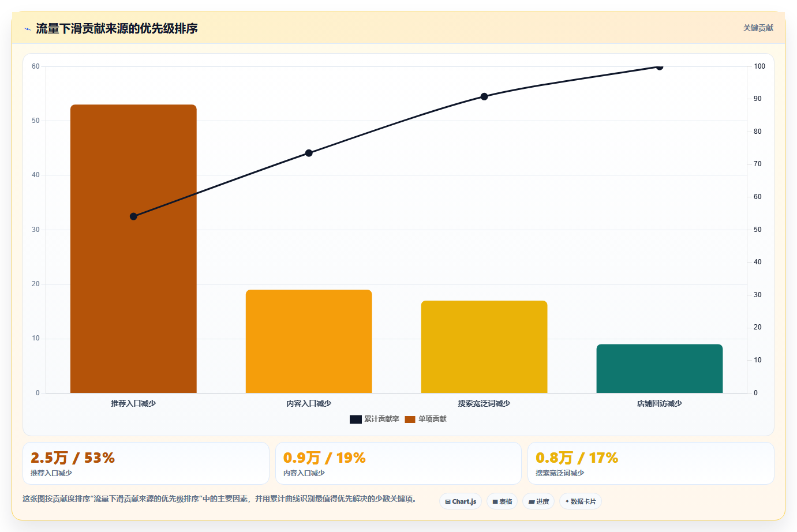Click the cumulative line point above 推荐入口减少
The height and width of the screenshot is (532, 797).
point(133,216)
